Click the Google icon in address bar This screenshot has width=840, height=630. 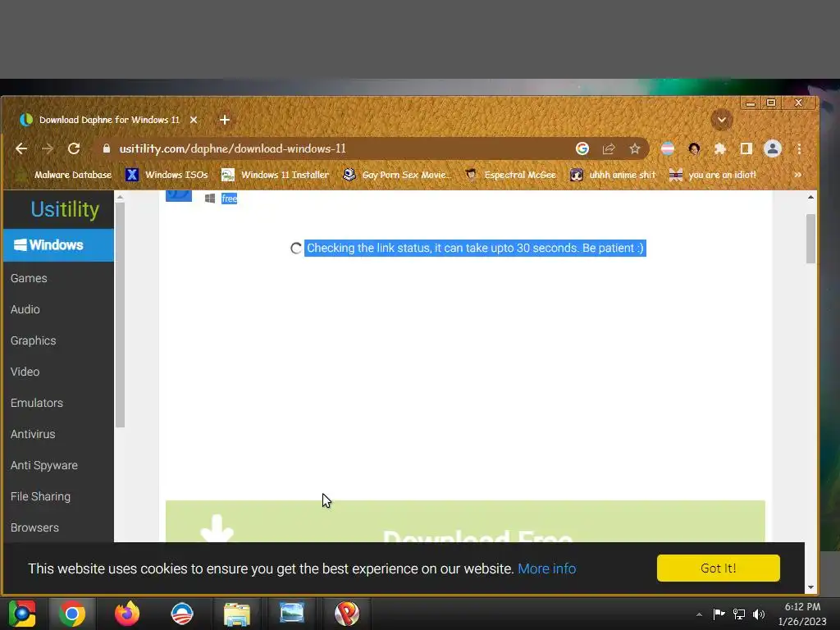point(582,149)
